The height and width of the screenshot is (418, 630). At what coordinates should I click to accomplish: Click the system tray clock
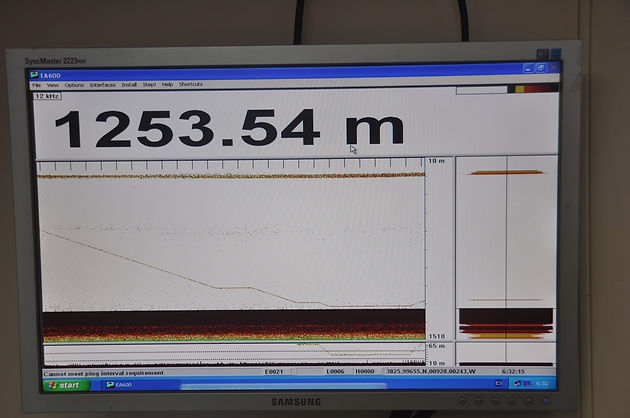[x=542, y=383]
